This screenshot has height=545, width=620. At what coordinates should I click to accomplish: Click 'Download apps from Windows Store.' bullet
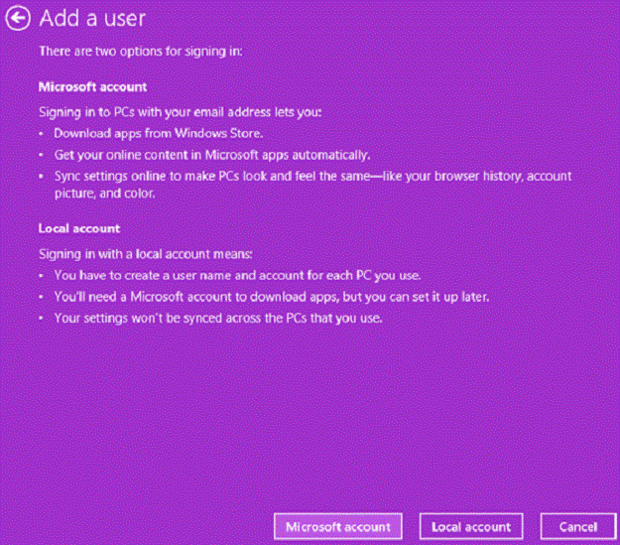pos(158,133)
